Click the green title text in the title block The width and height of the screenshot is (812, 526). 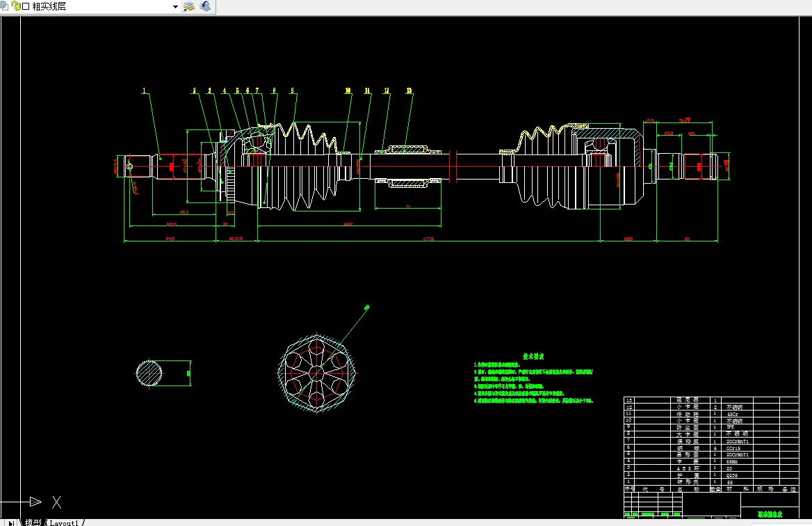770,513
